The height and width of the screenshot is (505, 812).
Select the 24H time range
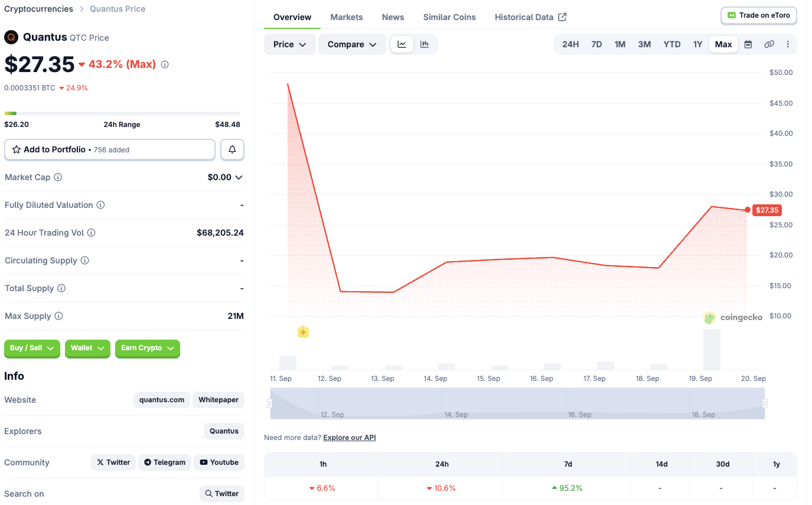[570, 44]
